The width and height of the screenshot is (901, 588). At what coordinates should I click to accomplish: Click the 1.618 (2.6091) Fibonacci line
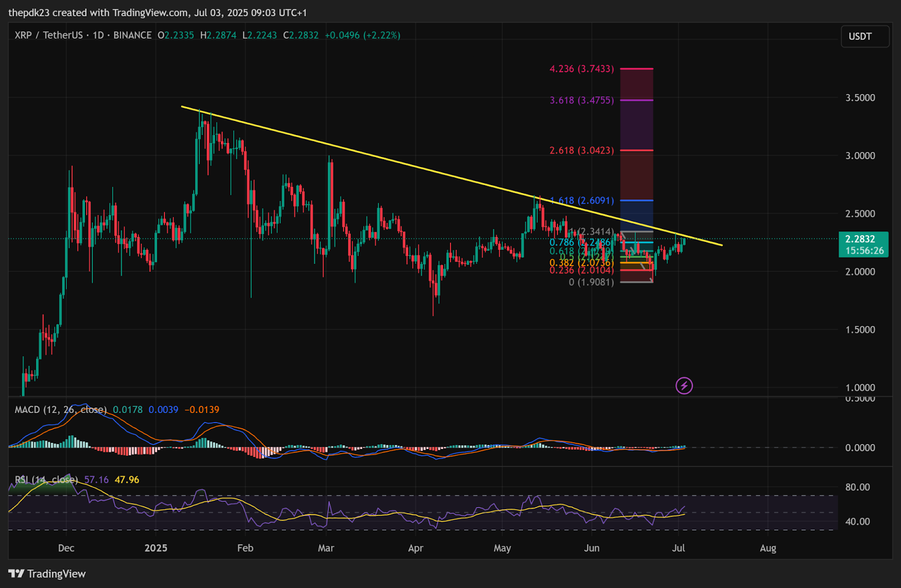(x=637, y=200)
